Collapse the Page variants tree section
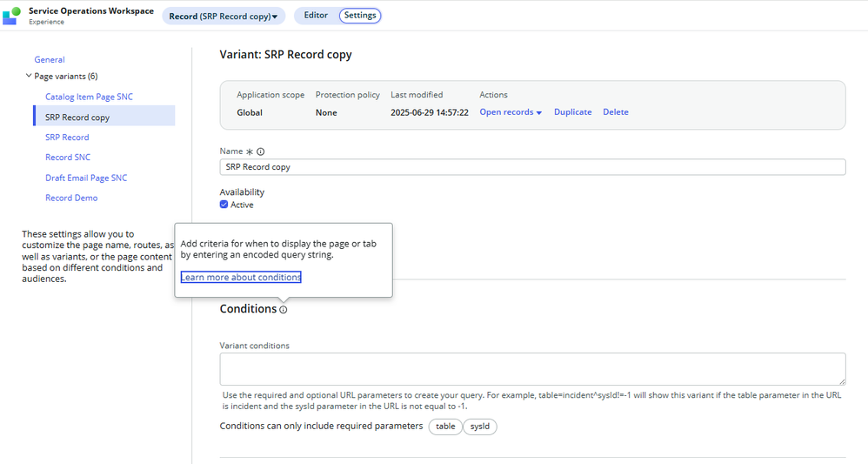868x464 pixels. click(x=28, y=76)
